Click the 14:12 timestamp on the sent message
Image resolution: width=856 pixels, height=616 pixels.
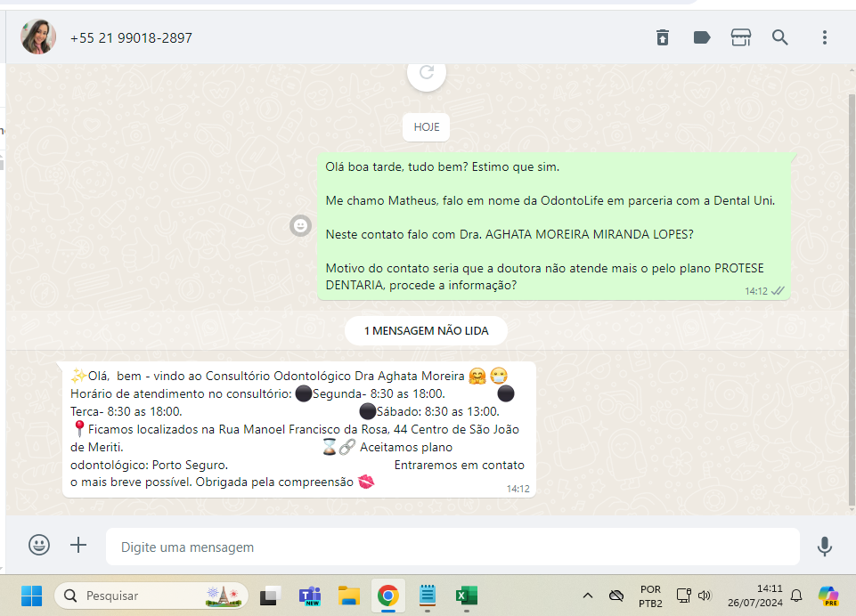tap(756, 291)
